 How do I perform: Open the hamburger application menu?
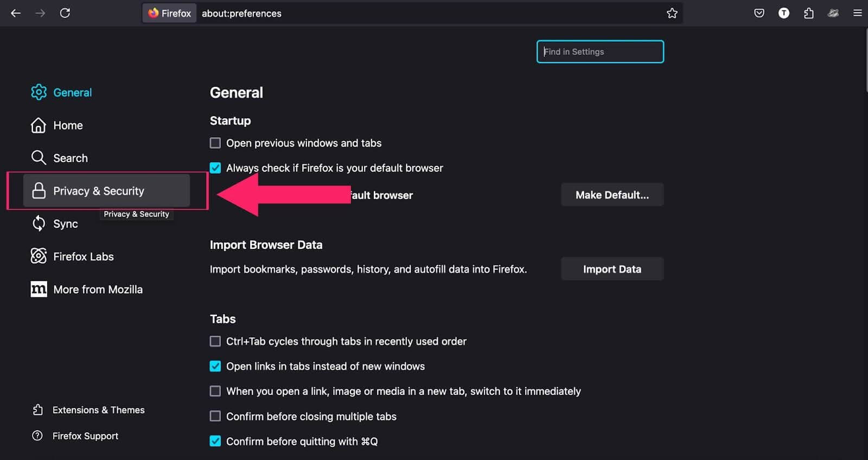click(x=857, y=13)
